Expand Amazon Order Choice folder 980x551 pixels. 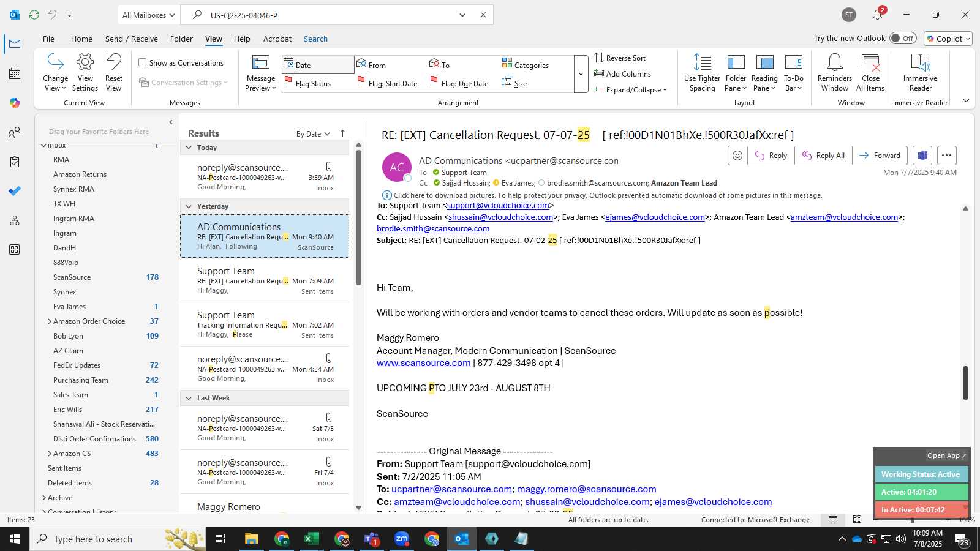[x=50, y=321]
